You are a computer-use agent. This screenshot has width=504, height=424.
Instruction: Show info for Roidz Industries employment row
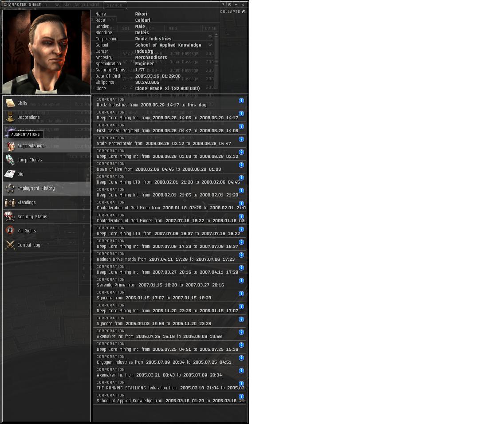241,101
